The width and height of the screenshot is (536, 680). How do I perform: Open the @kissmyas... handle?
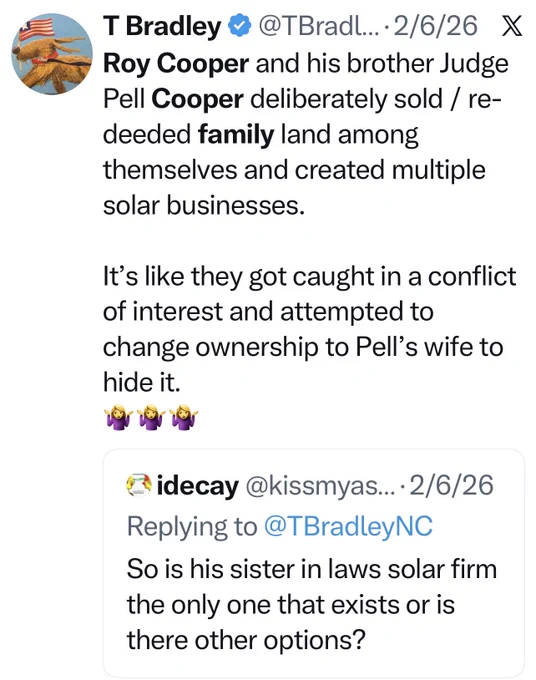point(321,486)
